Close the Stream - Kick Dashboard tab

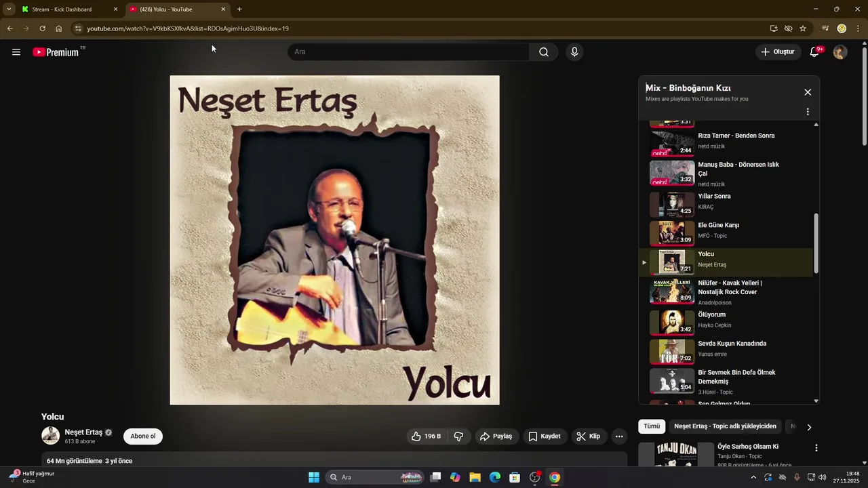(x=115, y=9)
